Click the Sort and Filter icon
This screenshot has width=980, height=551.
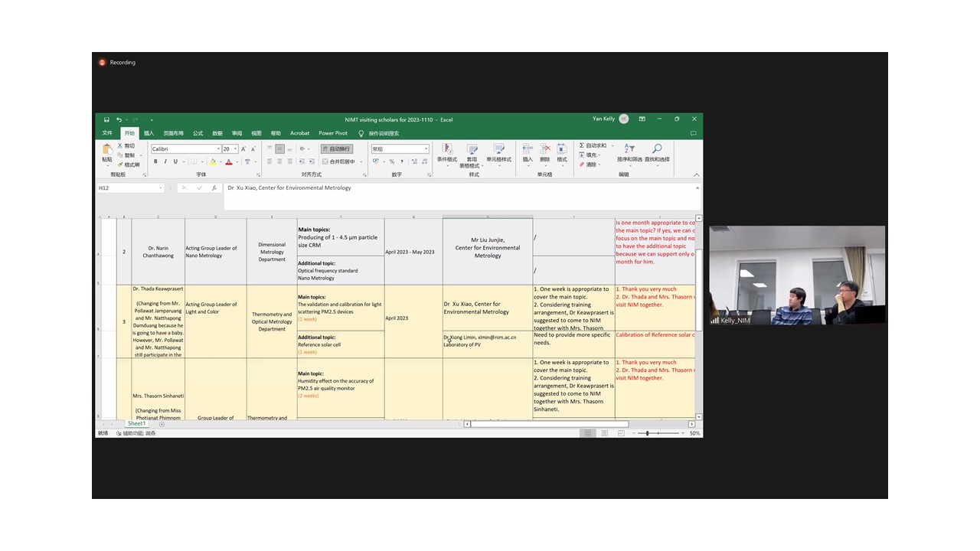click(x=629, y=151)
